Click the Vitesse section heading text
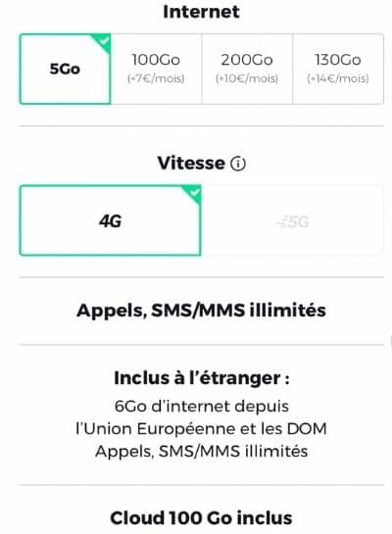392x534 pixels. coord(191,163)
